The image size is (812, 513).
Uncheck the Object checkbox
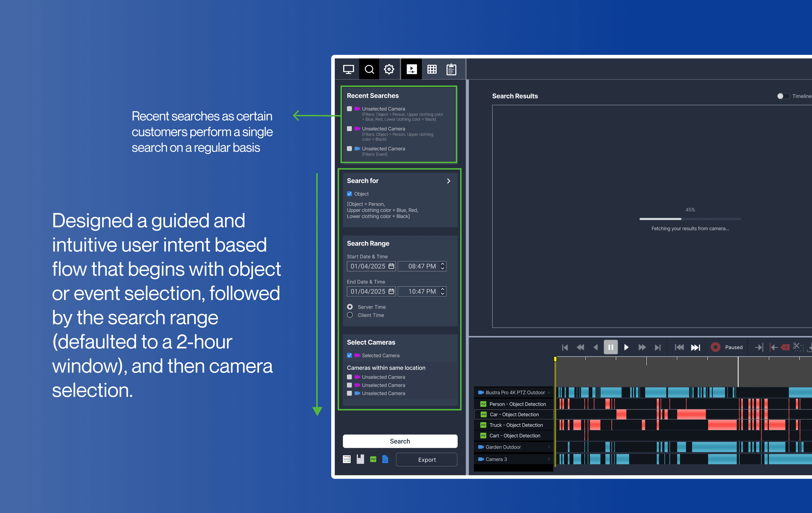[x=349, y=194]
